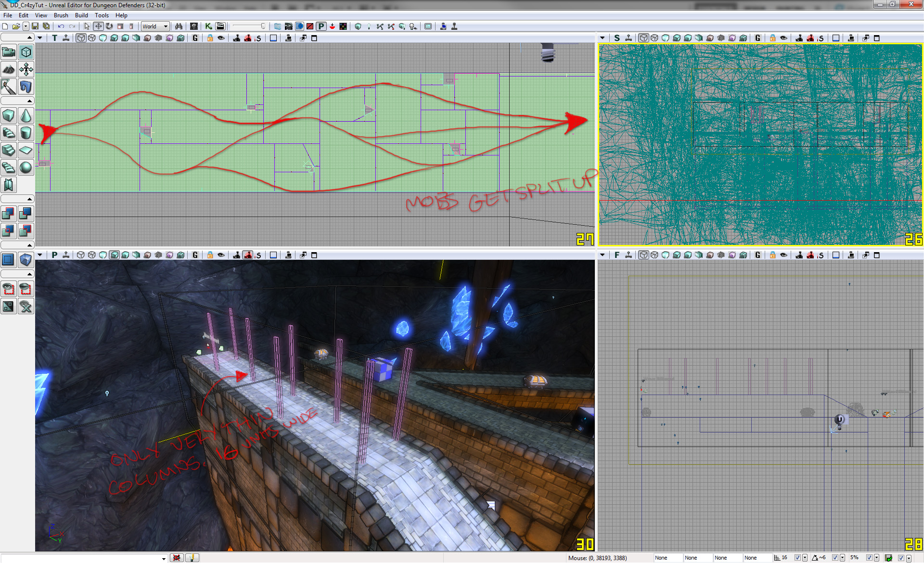Image resolution: width=924 pixels, height=563 pixels.
Task: Activate Geometry mode cube tool in the toolbox
Action: 26,52
